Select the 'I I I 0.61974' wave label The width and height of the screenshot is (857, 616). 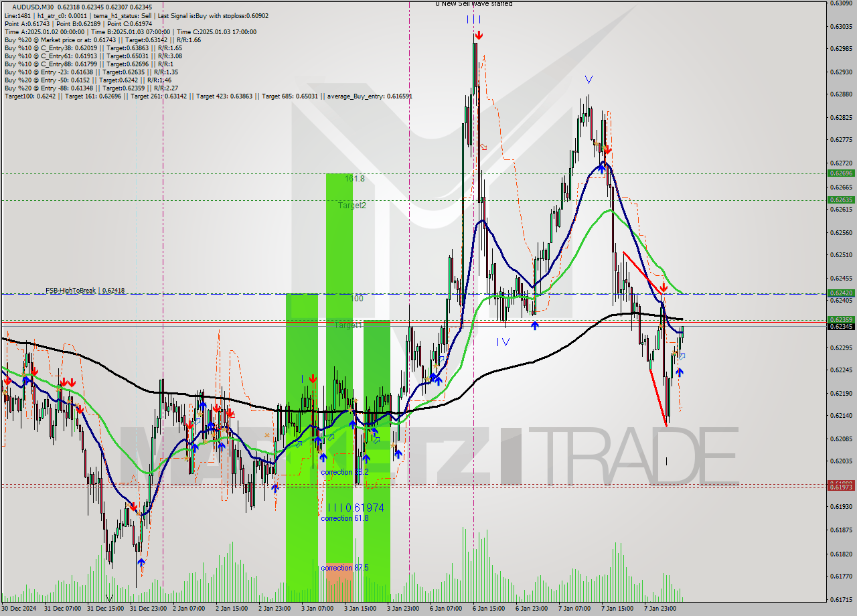[x=356, y=508]
